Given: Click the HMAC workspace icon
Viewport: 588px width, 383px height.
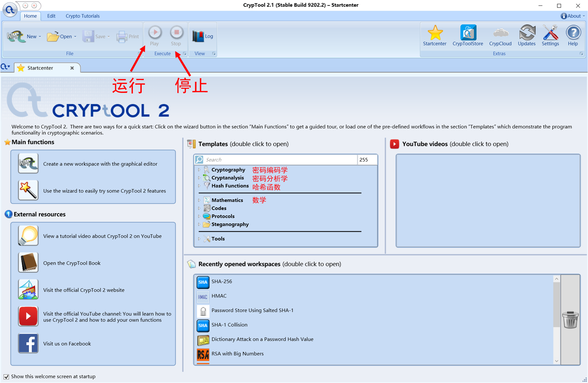Looking at the screenshot, I should click(203, 297).
